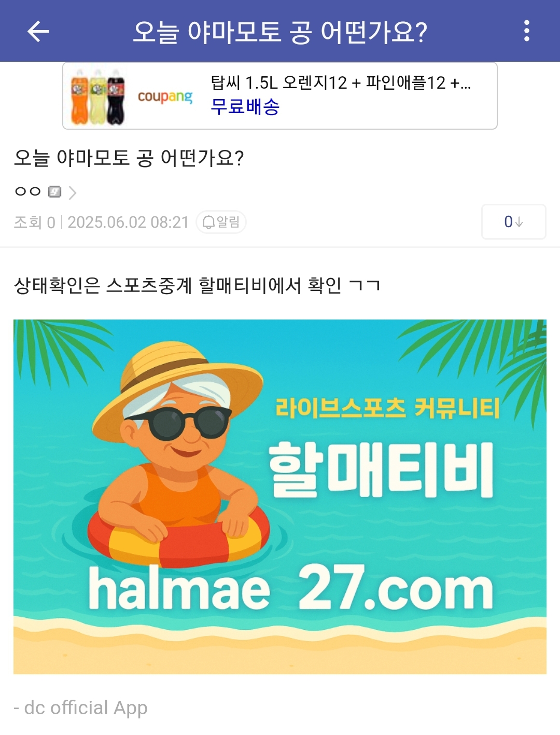Click the 조회 0 view count
The image size is (560, 735).
click(x=34, y=222)
